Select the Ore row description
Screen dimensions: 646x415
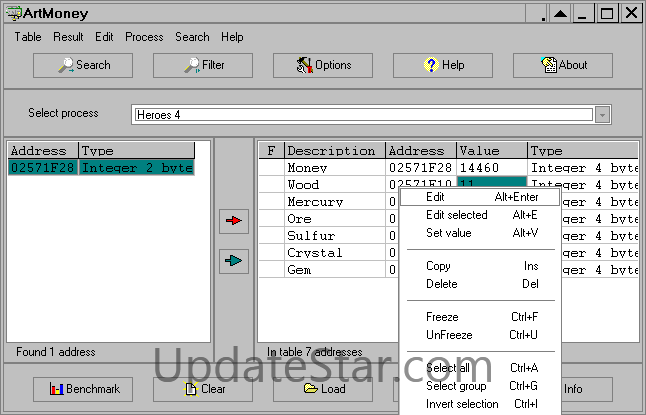pyautogui.click(x=335, y=218)
